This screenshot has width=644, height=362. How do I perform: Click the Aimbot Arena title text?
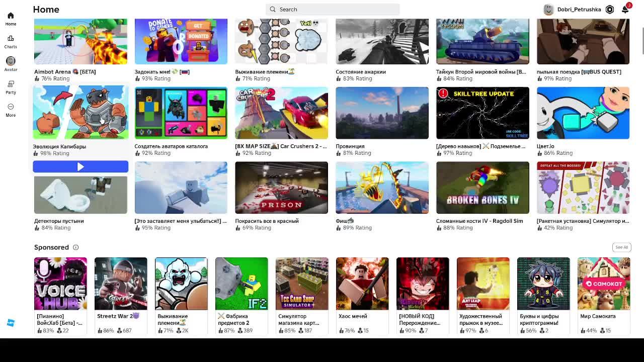[x=65, y=72]
